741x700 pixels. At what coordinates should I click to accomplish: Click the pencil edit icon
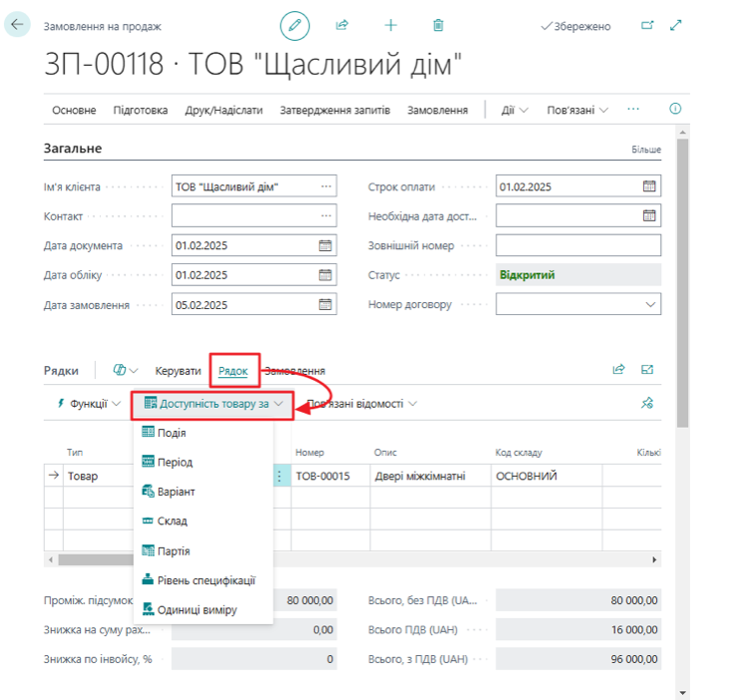click(x=294, y=26)
